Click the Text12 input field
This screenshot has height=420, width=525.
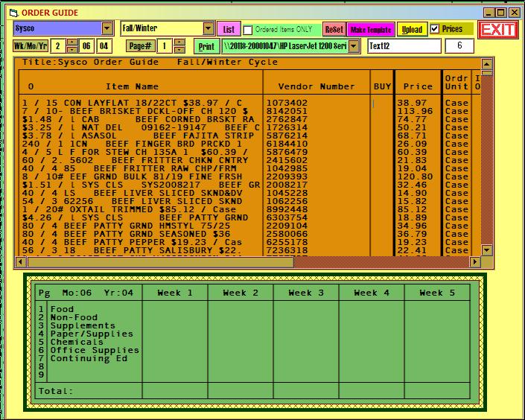[x=404, y=46]
